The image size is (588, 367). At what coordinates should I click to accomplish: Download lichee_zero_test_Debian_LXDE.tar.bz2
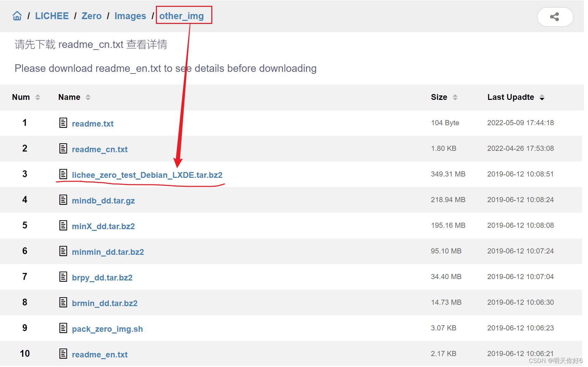click(x=147, y=175)
